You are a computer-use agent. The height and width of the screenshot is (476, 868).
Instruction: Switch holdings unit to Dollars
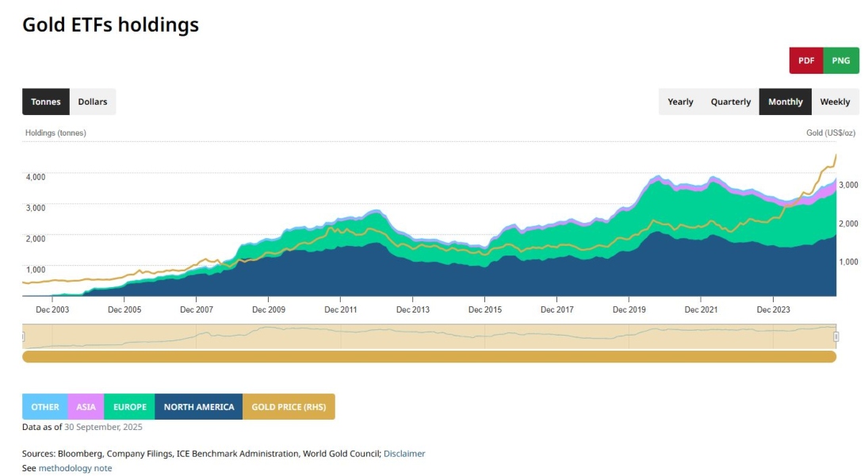(93, 102)
